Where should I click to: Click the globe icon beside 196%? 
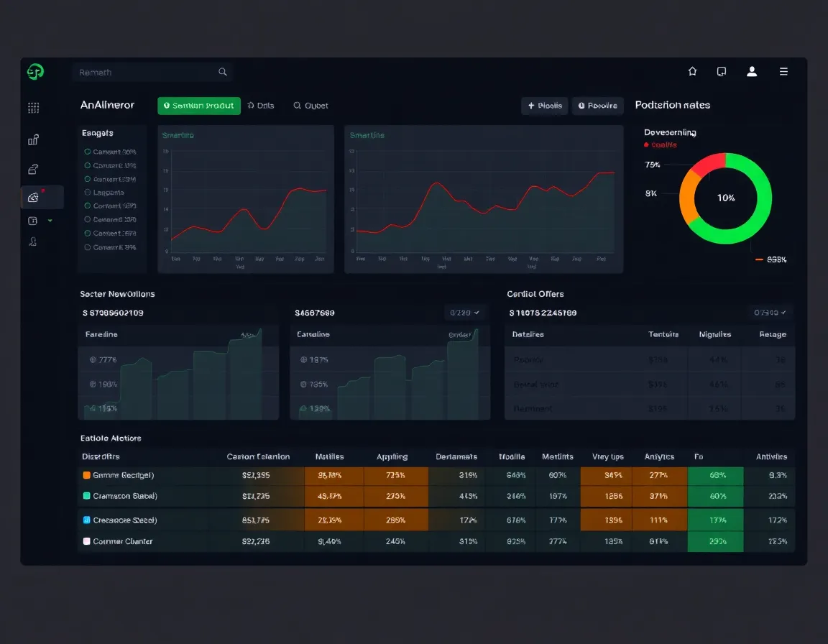click(x=93, y=385)
